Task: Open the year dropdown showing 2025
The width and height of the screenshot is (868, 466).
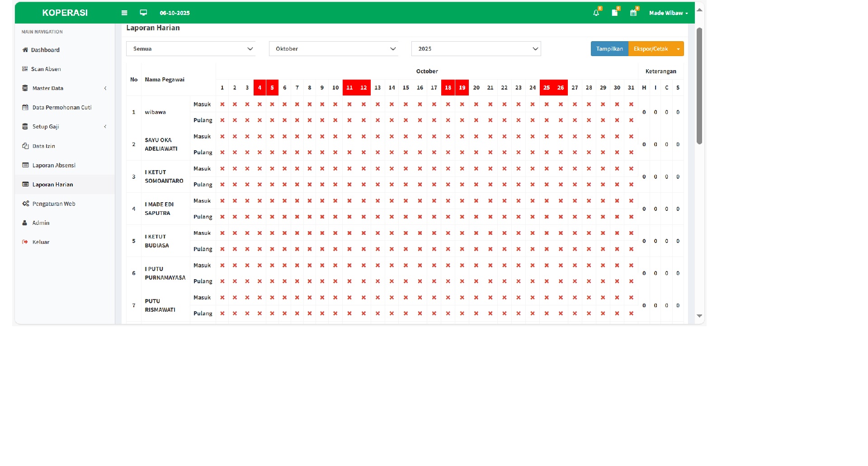Action: pos(476,48)
